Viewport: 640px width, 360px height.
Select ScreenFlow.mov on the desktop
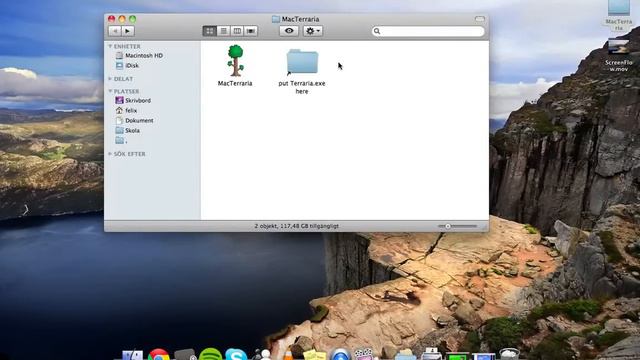click(x=619, y=55)
